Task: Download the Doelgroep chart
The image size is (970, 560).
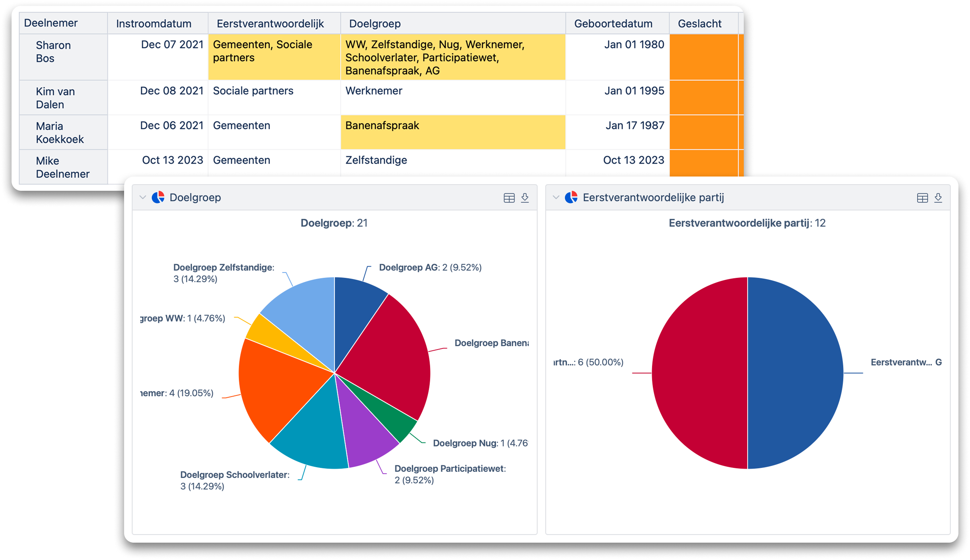Action: (525, 198)
